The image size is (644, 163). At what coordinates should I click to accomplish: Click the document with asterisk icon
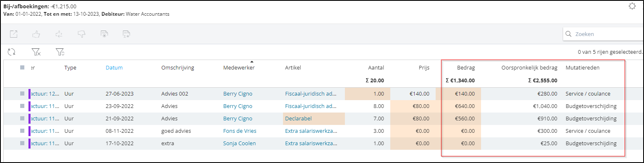(x=104, y=34)
